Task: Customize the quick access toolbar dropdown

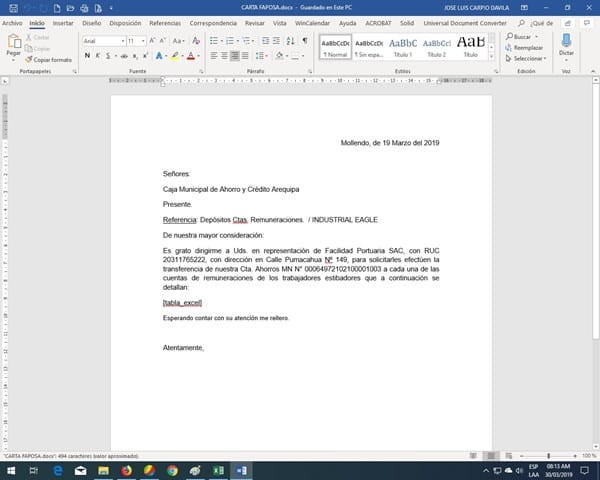Action: pos(111,8)
